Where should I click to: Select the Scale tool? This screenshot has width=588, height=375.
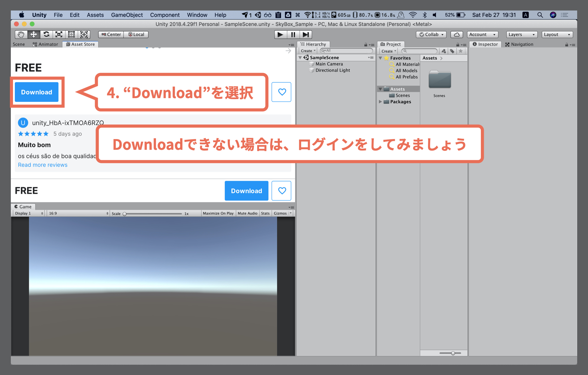coord(59,34)
